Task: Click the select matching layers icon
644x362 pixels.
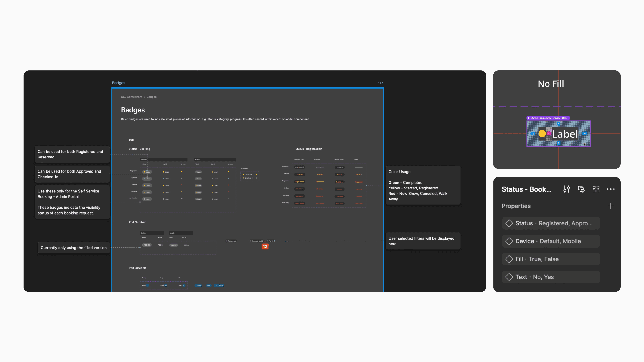Action: [x=581, y=189]
